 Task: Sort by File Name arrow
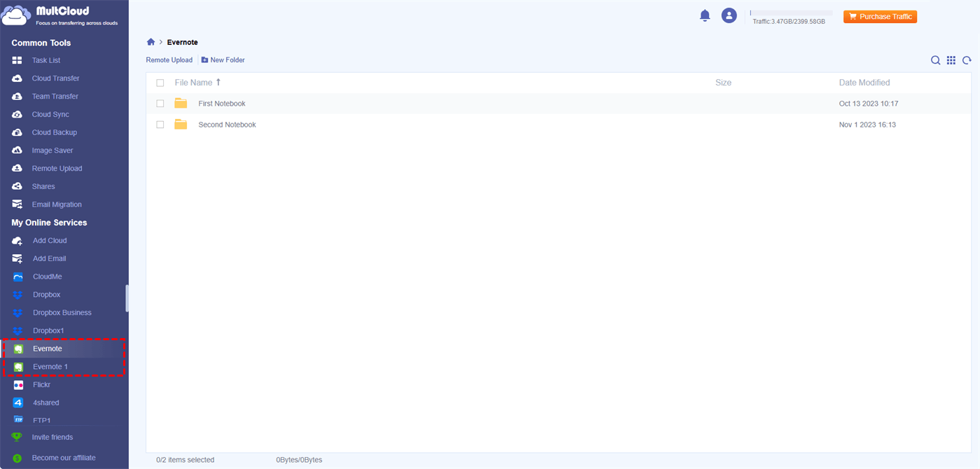click(x=218, y=83)
